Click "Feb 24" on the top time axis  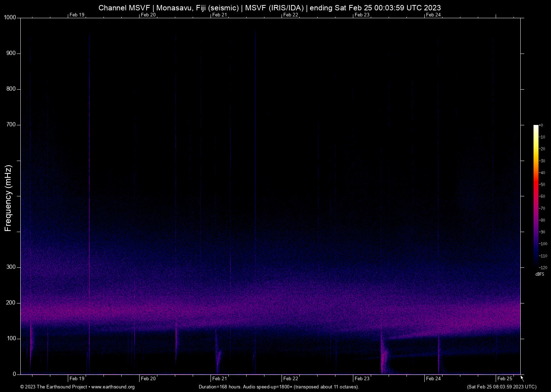tap(434, 15)
